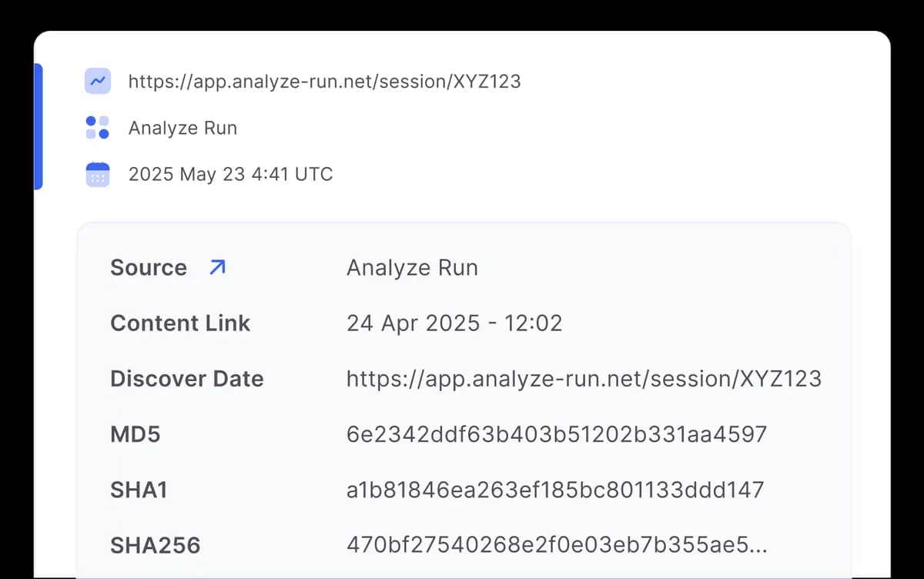The height and width of the screenshot is (579, 924).
Task: Click the 2025 May 23 4:41 UTC timestamp
Action: pos(230,174)
